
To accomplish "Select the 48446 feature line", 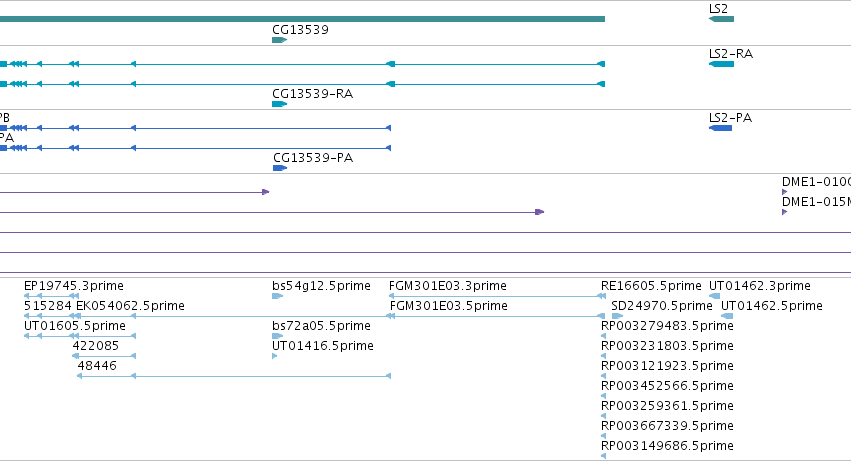I will pos(234,376).
